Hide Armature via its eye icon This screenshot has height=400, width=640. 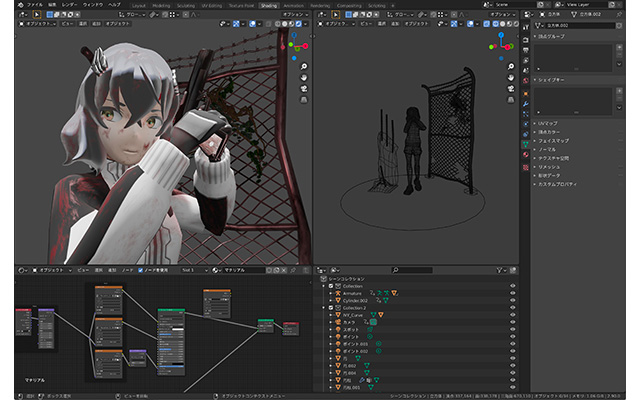click(513, 293)
